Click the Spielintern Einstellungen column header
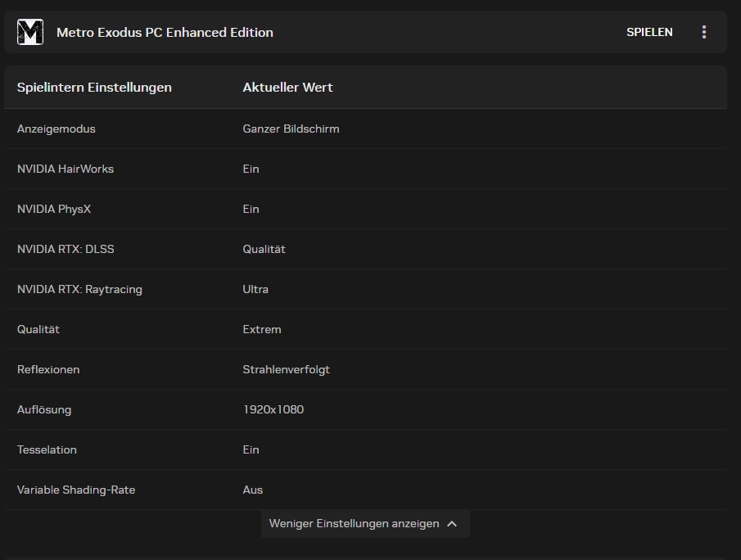Screen dimensions: 741x560 coord(94,88)
